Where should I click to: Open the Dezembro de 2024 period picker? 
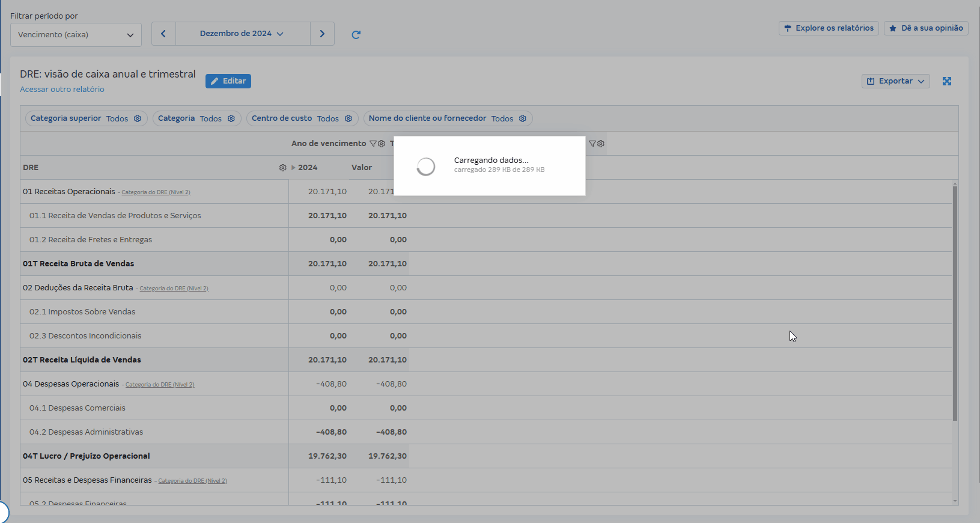tap(242, 34)
